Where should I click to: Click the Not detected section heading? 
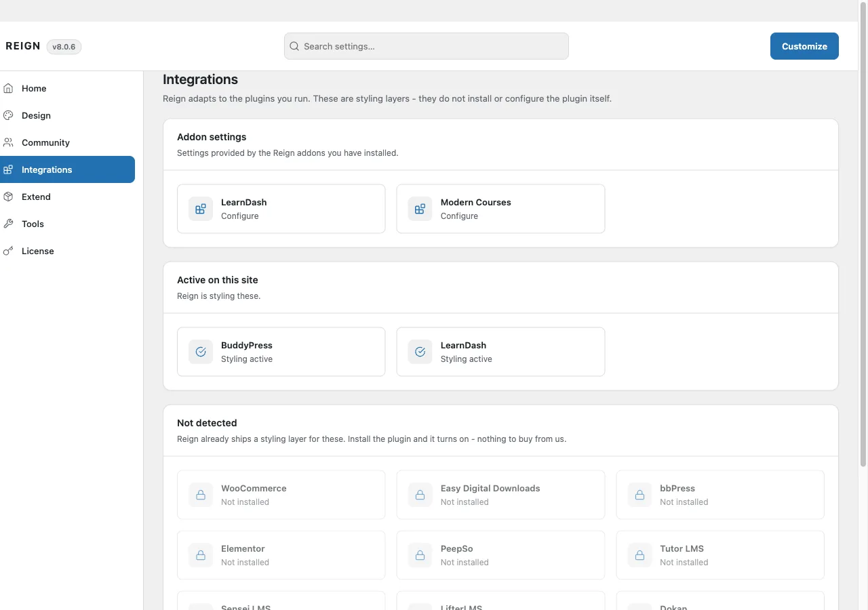point(207,423)
